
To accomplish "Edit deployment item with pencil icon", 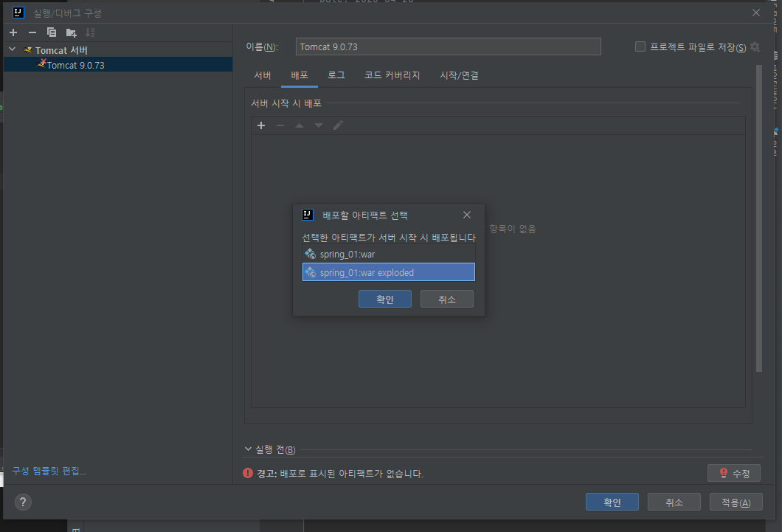I will click(x=338, y=125).
